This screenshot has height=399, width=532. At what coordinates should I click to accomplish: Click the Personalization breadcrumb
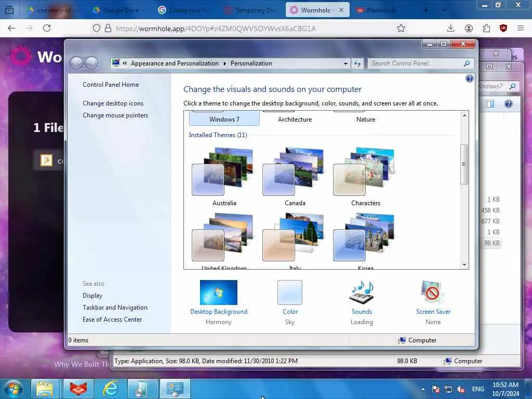pyautogui.click(x=251, y=63)
